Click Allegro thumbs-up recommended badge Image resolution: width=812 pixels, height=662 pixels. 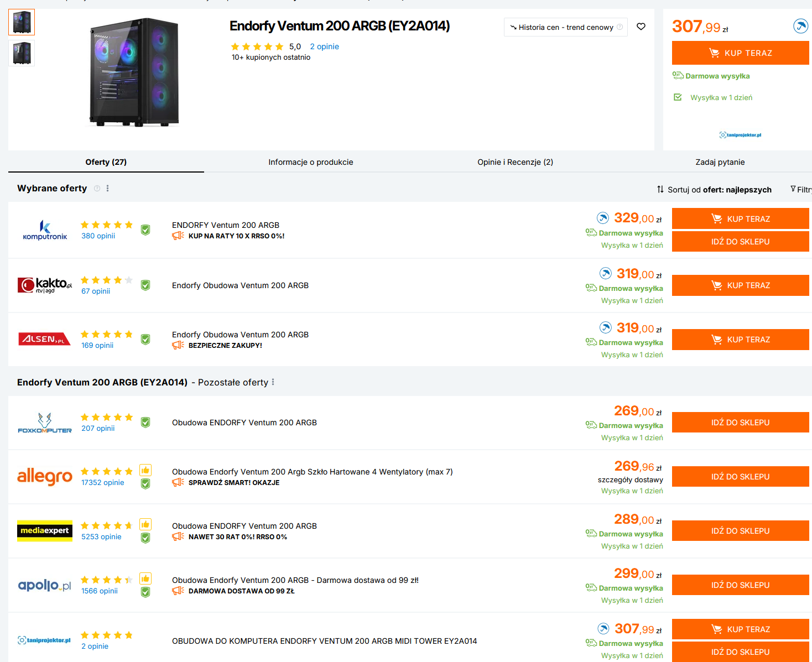tap(145, 470)
